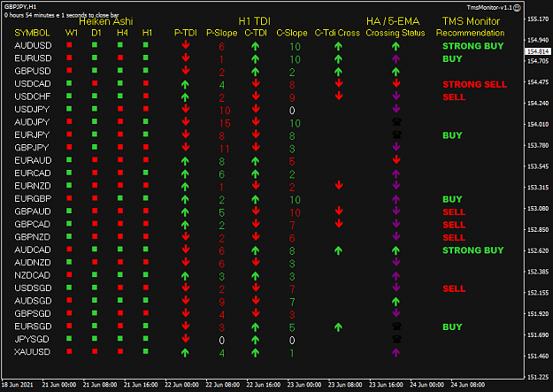Click the HA / 5-EMA section heading

(x=393, y=21)
